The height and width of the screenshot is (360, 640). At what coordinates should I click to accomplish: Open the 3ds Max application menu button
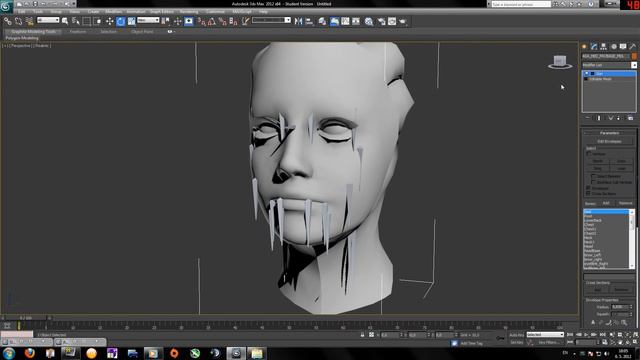click(7, 7)
